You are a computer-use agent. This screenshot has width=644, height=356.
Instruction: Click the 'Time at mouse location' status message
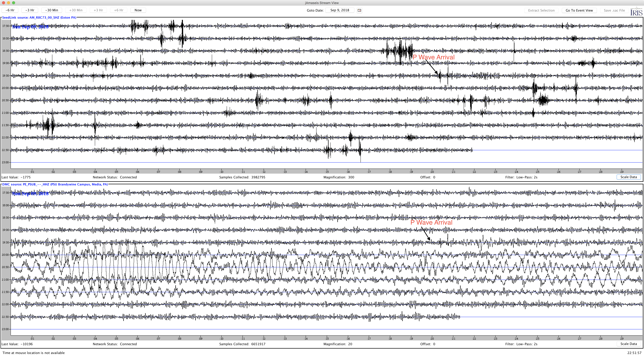tap(33, 353)
